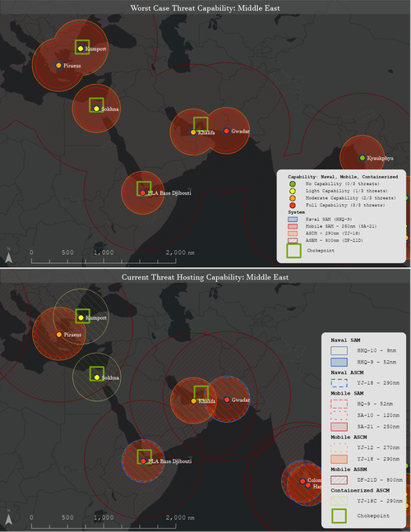This screenshot has height=532, width=411.
Task: Click the red marker beside the 'Ha' label
Action: [x=308, y=485]
